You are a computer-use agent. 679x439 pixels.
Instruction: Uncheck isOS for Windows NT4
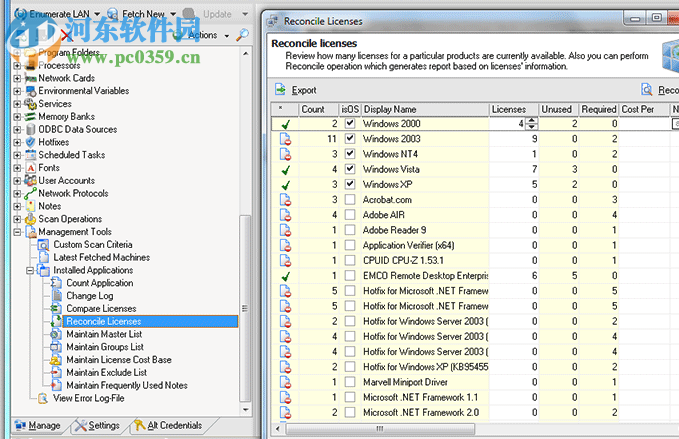pyautogui.click(x=350, y=154)
